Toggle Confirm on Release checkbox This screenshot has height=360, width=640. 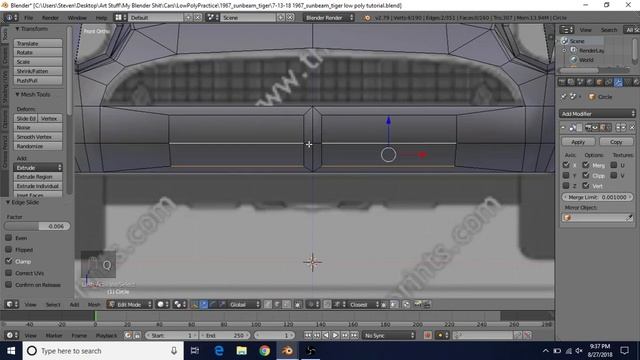(x=9, y=285)
